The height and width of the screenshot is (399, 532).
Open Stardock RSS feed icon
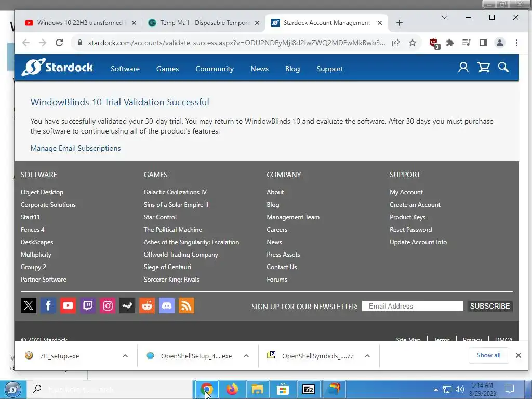tap(187, 305)
